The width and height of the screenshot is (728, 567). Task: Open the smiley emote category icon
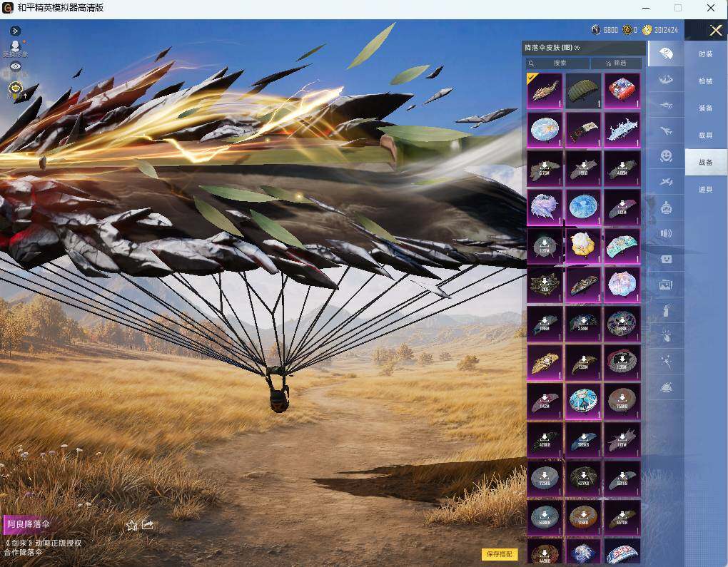[666, 156]
